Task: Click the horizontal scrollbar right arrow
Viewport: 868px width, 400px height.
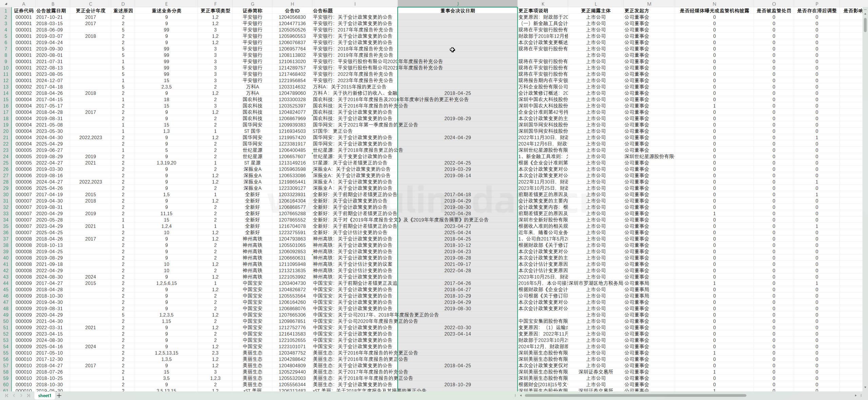Action: pos(856,396)
